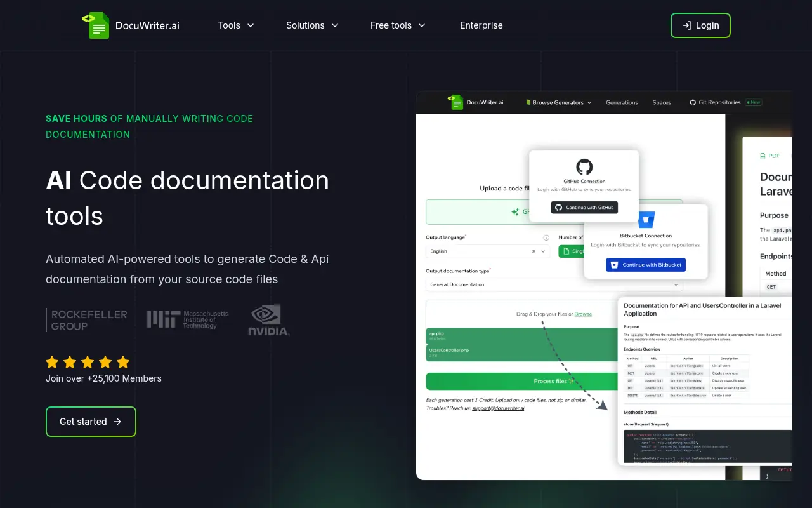Click the GitHub icon beside Git Repositories
Viewport: 812px width, 508px height.
click(x=692, y=102)
